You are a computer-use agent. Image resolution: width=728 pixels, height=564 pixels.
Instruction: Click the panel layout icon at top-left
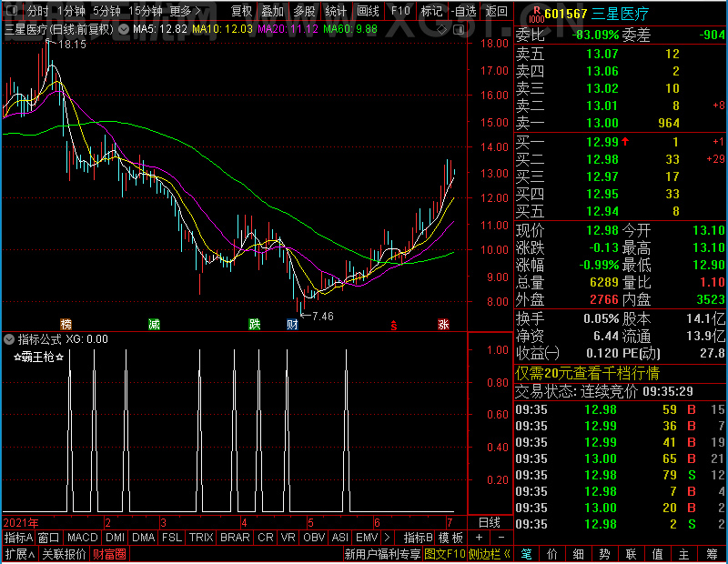[x=12, y=10]
